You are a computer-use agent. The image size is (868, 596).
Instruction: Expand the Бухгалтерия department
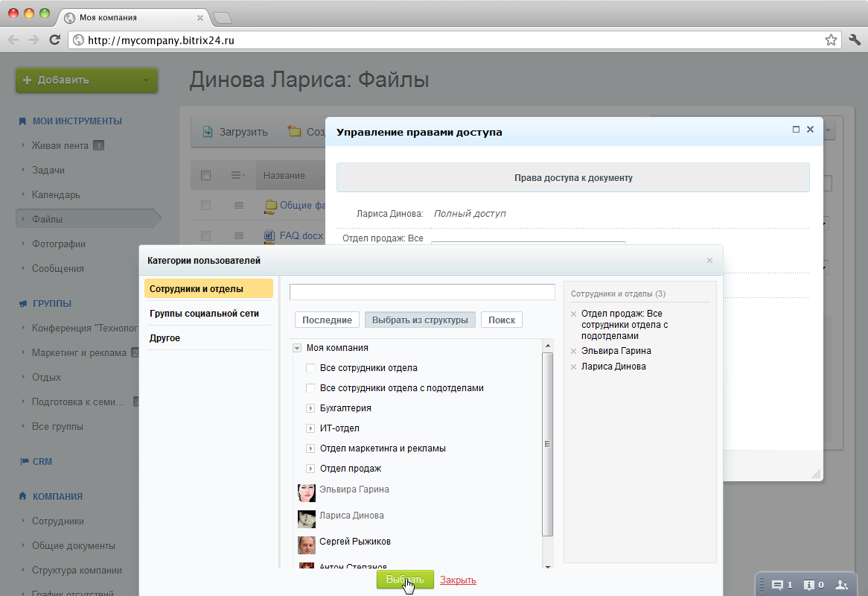point(310,408)
